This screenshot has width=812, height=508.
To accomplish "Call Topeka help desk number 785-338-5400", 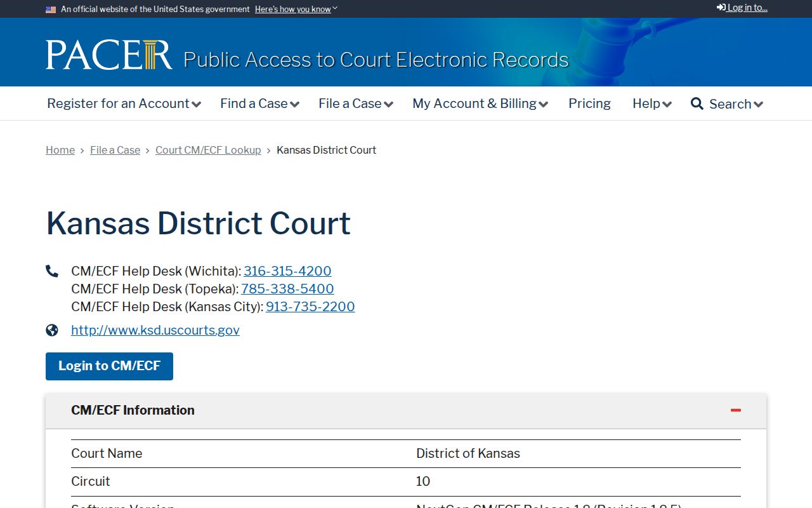I will (287, 289).
